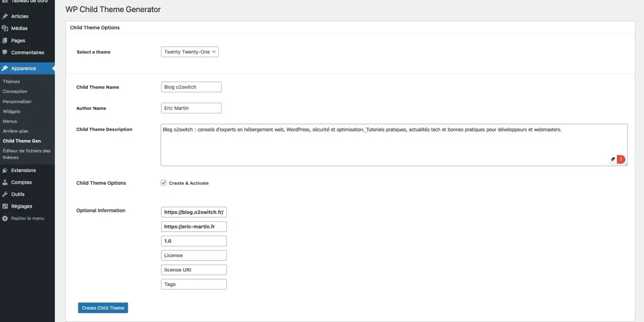The image size is (644, 322).
Task: Click the Réglages settings icon
Action: pyautogui.click(x=5, y=206)
